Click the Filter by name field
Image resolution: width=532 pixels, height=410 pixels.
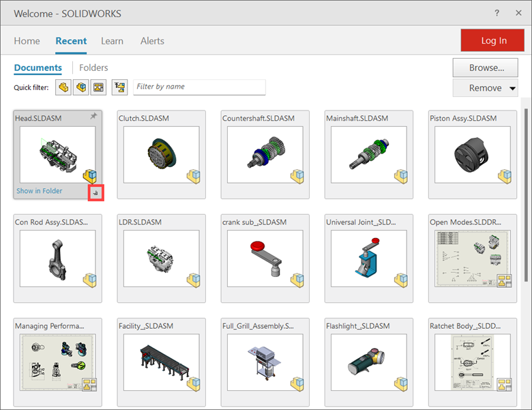click(x=199, y=87)
